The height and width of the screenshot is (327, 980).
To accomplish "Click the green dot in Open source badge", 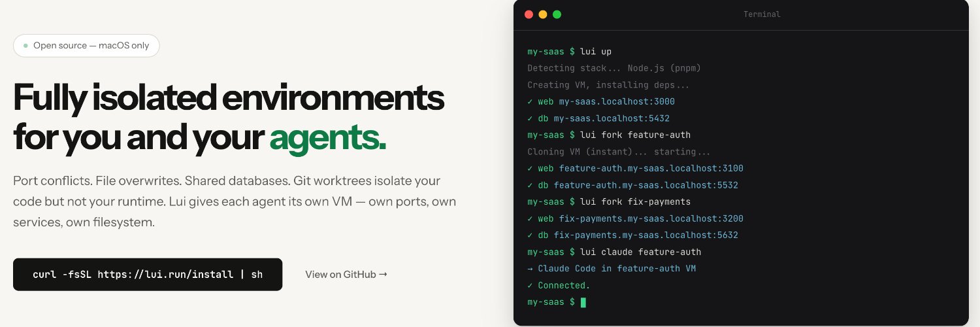I will click(x=25, y=46).
